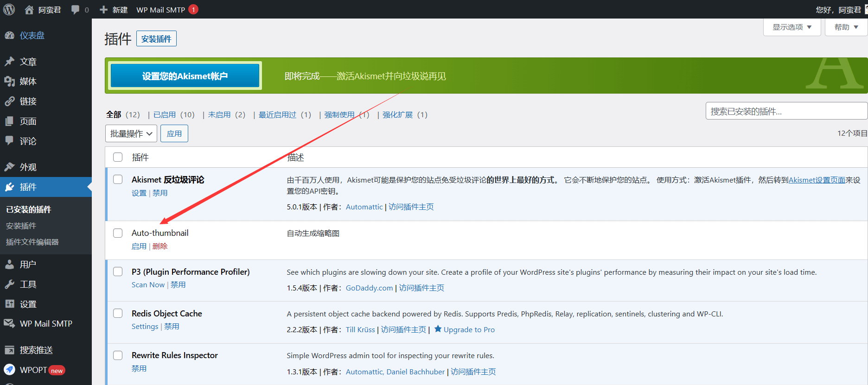Sort by the 插件 column header
868x385 pixels.
(140, 157)
